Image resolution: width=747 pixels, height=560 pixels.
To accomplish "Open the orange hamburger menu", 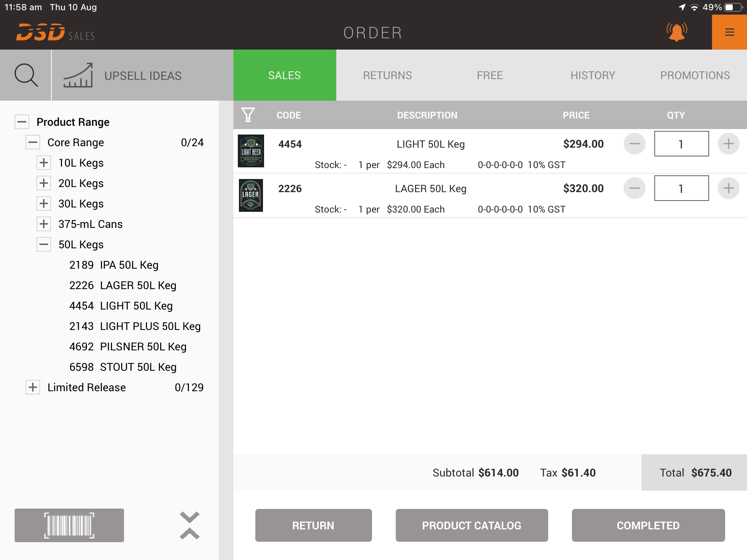I will click(x=729, y=32).
